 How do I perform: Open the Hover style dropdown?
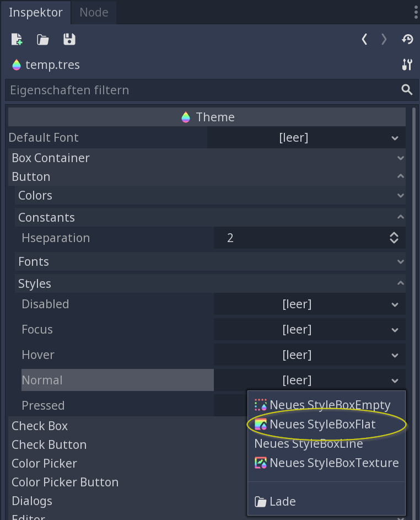310,355
